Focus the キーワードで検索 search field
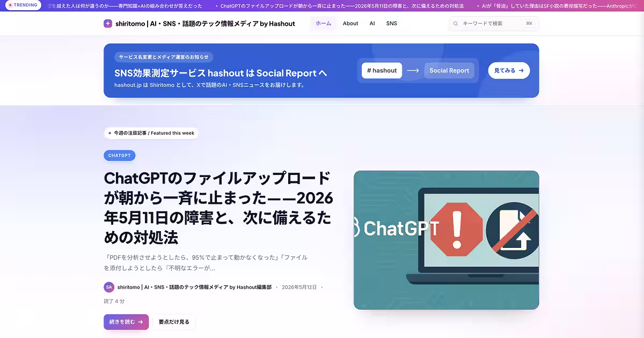Viewport: 644px width, 338px height. point(493,24)
